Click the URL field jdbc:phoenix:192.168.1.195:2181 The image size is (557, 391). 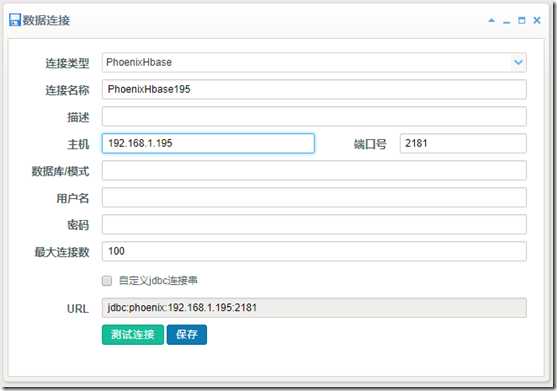click(314, 308)
